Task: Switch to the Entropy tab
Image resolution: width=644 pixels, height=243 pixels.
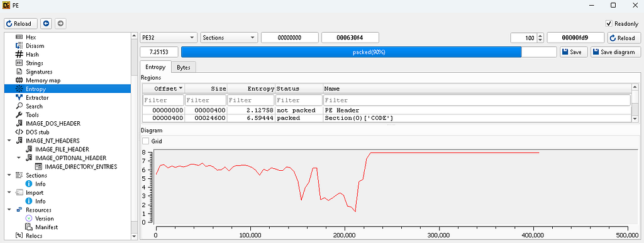Action: pos(155,67)
